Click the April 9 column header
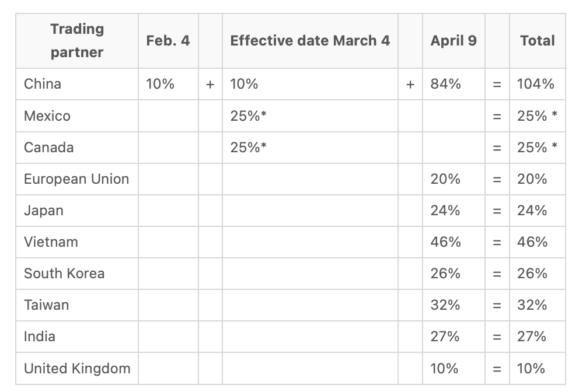The width and height of the screenshot is (572, 392). [453, 41]
